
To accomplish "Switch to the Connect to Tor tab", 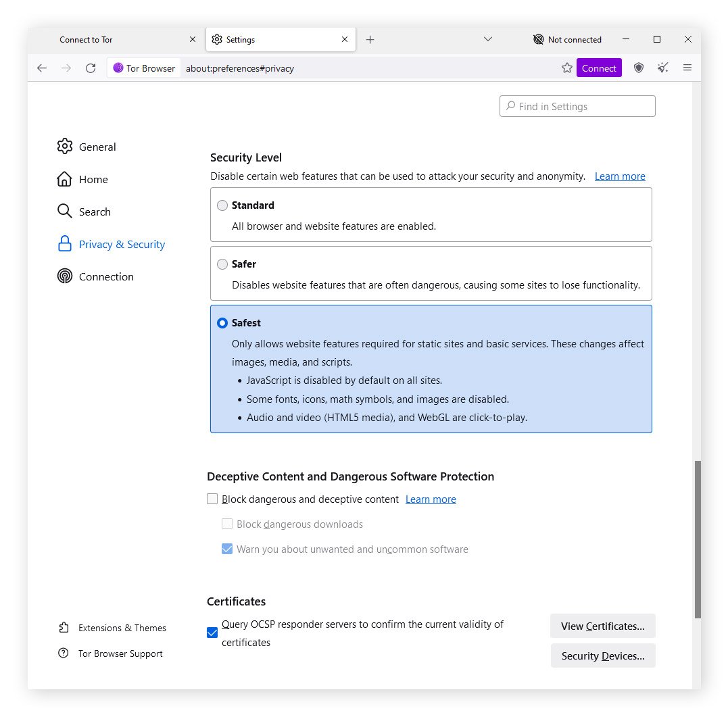I will coord(115,39).
